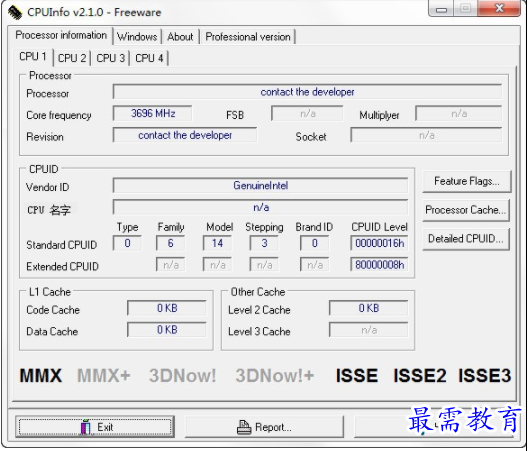
Task: Click the grayed 3DNow! indicator
Action: point(183,376)
